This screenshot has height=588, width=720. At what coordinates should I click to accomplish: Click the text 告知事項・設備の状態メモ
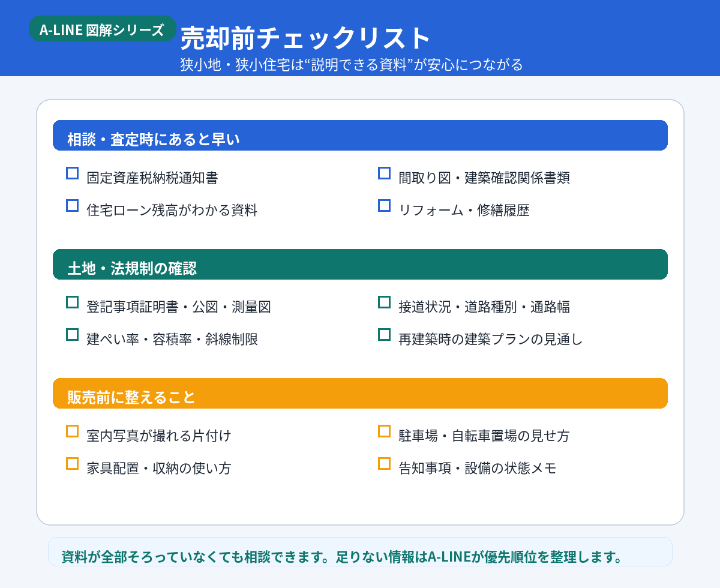(x=478, y=469)
